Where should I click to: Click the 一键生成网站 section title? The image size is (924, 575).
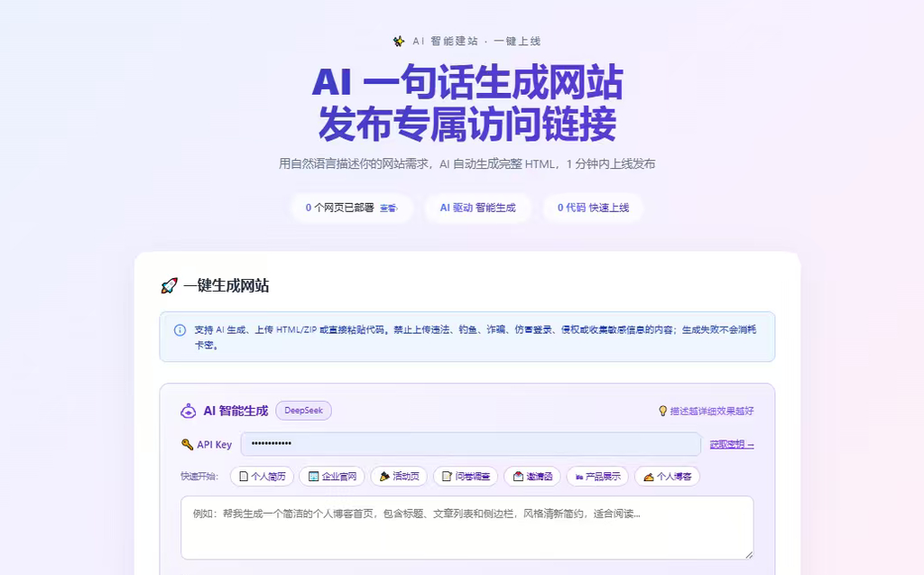[226, 286]
